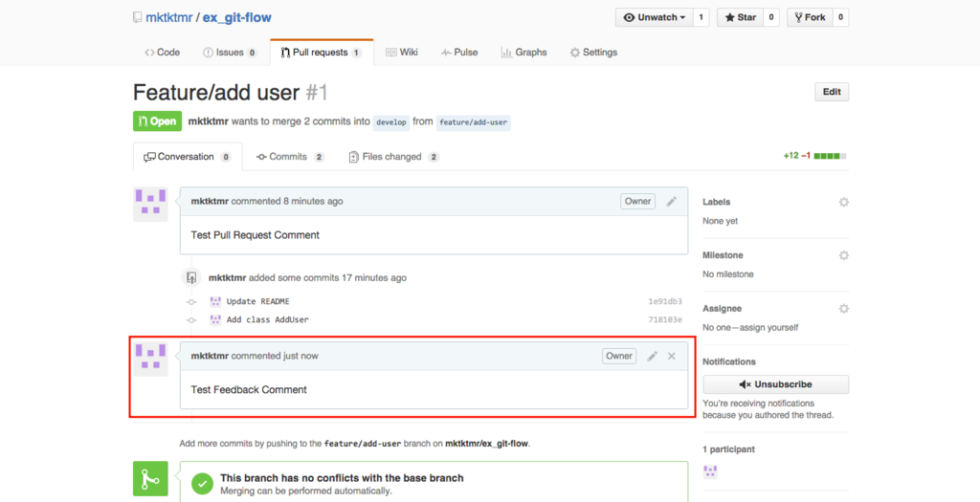Click the mktktmr author link under title
This screenshot has width=980, height=502.
209,121
